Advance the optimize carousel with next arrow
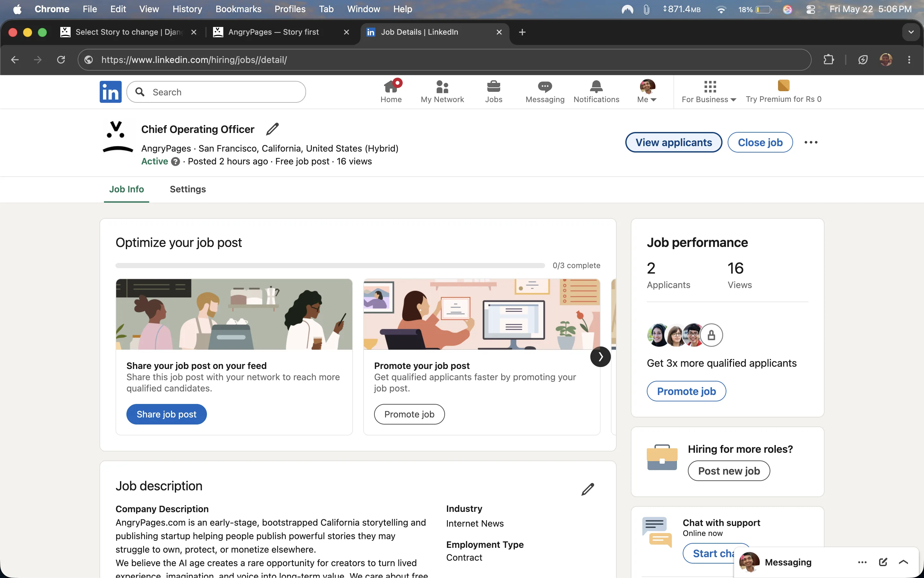The width and height of the screenshot is (924, 578). tap(600, 356)
